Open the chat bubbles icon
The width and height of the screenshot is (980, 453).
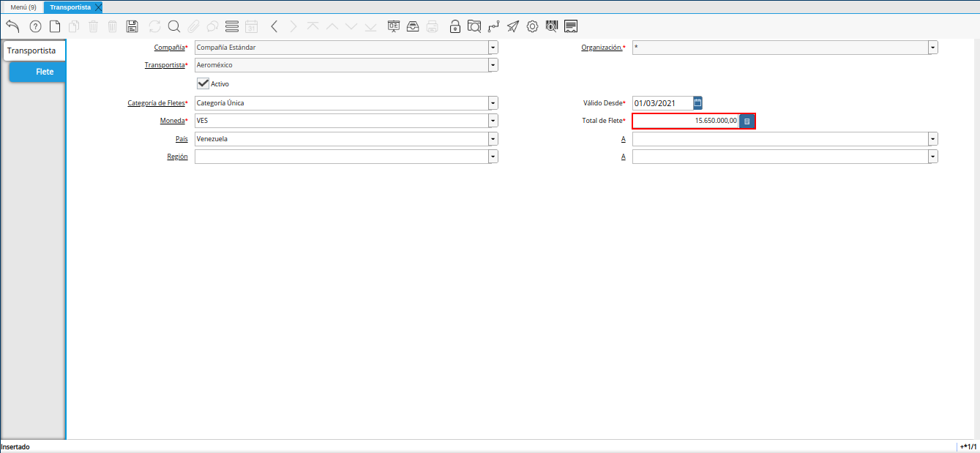click(212, 26)
